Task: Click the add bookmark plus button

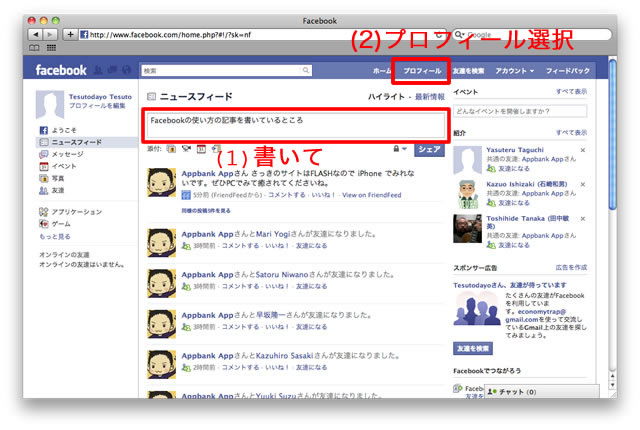Action: [70, 35]
